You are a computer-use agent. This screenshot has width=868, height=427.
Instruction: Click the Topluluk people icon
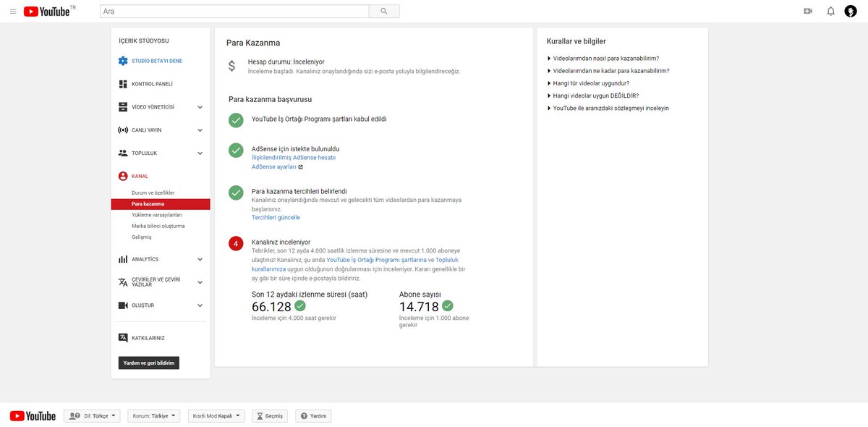tap(123, 153)
